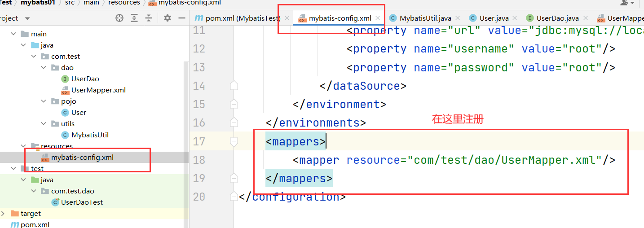Select UserMapper.xml in the project tree
This screenshot has height=228, width=644.
coord(98,90)
